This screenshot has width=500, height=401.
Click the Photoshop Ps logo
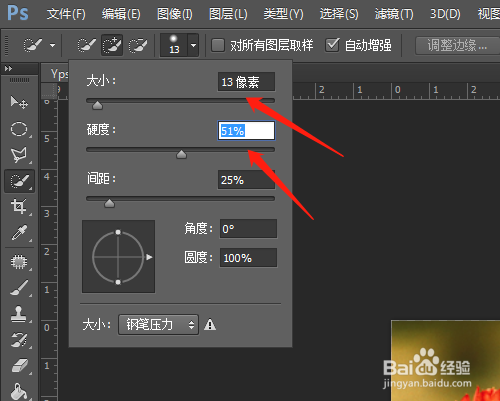[x=18, y=14]
